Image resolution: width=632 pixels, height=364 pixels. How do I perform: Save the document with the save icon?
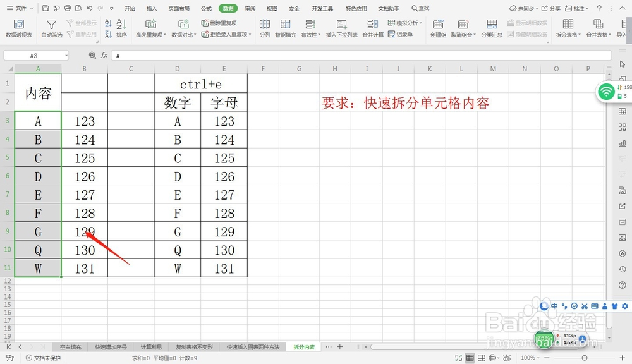[x=46, y=8]
